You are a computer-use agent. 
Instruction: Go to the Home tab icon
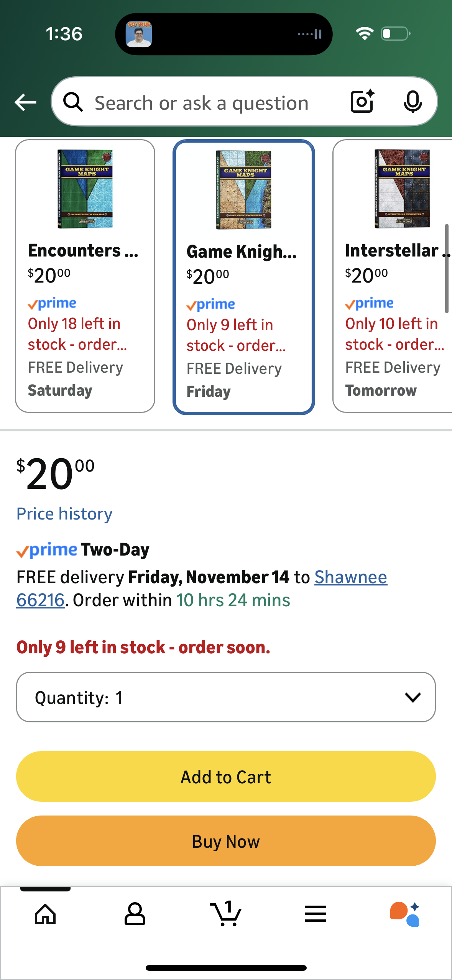coord(45,914)
